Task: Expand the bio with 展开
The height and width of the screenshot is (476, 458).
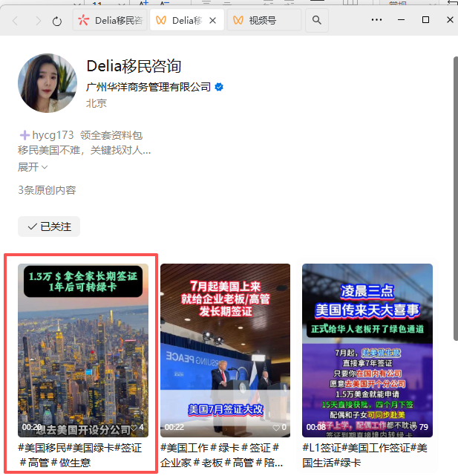Action: point(33,167)
